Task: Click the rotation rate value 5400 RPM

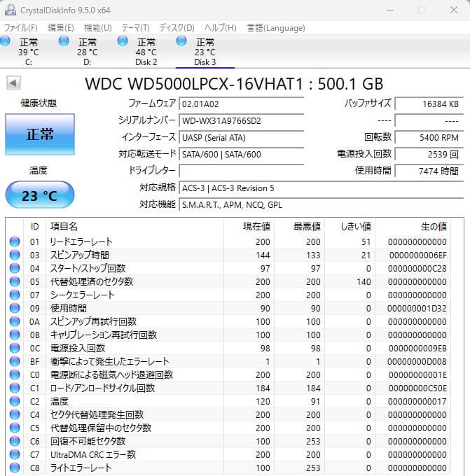Action: 429,137
